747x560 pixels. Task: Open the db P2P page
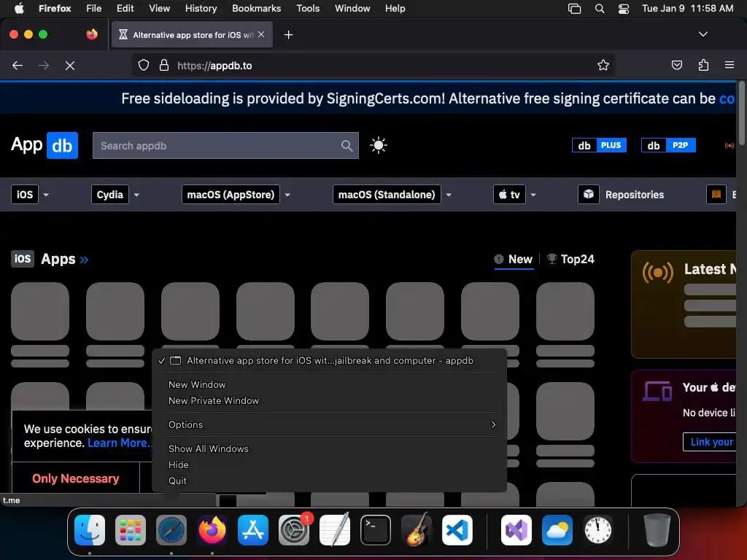point(668,145)
